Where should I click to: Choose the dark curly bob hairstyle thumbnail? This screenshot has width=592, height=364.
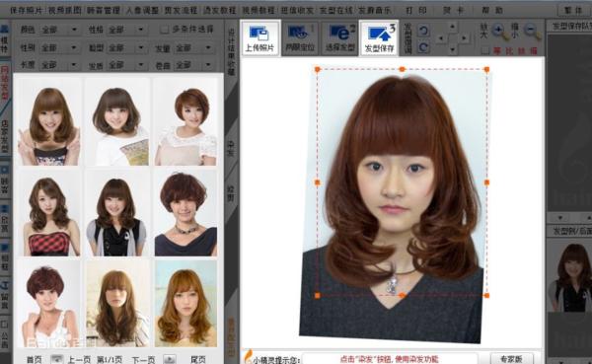pyautogui.click(x=185, y=213)
